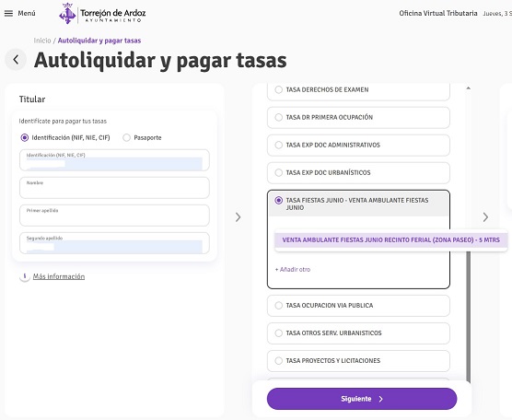Click the scroll up arrow of the tasas list
The height and width of the screenshot is (420, 512).
[x=468, y=88]
